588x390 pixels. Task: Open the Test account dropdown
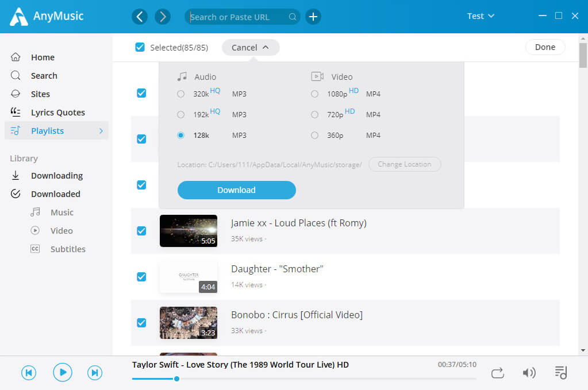point(481,16)
